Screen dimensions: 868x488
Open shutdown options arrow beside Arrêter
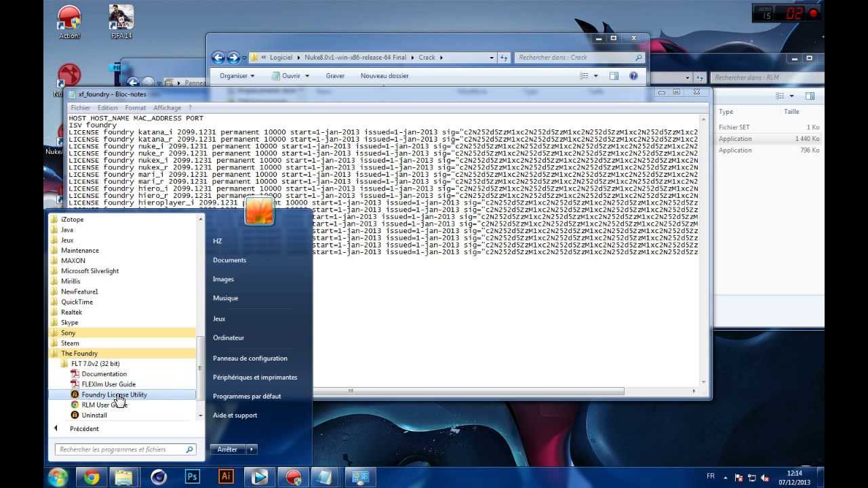coord(252,449)
